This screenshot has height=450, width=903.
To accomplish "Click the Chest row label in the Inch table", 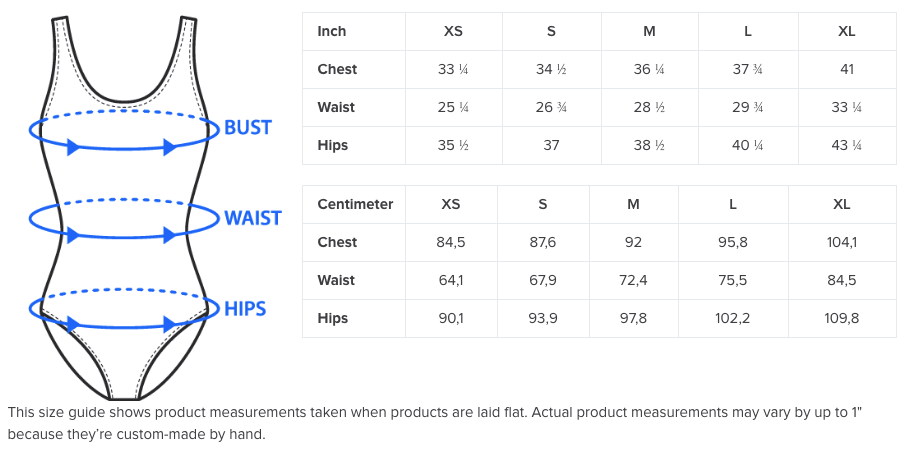I will 337,69.
